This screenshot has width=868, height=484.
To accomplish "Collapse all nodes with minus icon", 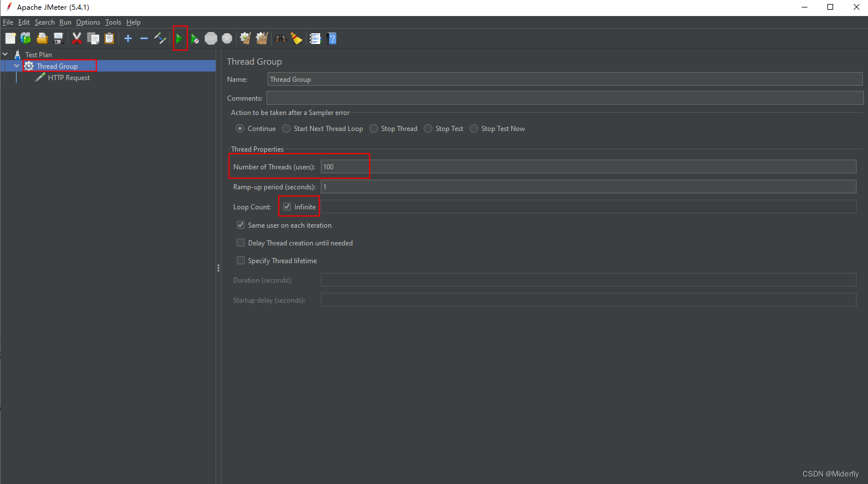I will click(x=144, y=38).
